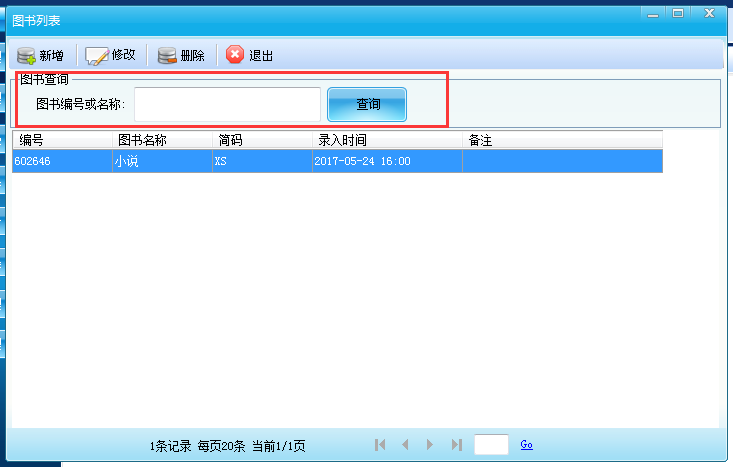Click the 录入时间 column header
Screen dimensions: 733x467
click(x=387, y=140)
